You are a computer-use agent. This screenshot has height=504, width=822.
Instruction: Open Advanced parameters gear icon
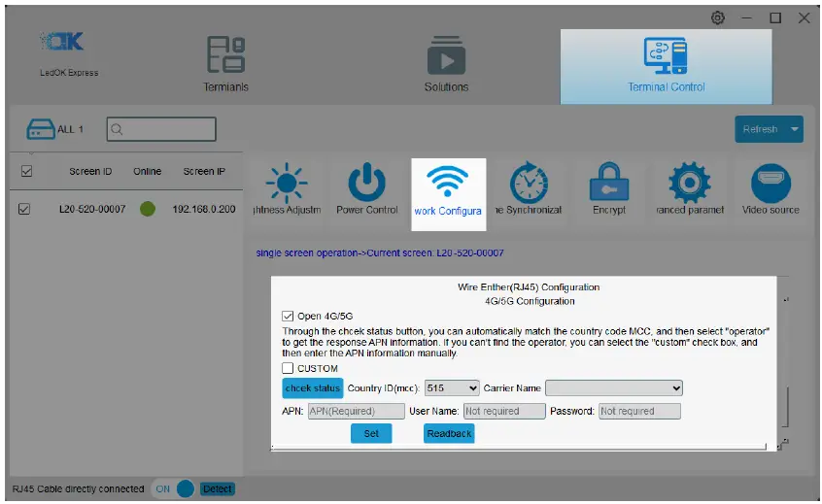(689, 183)
